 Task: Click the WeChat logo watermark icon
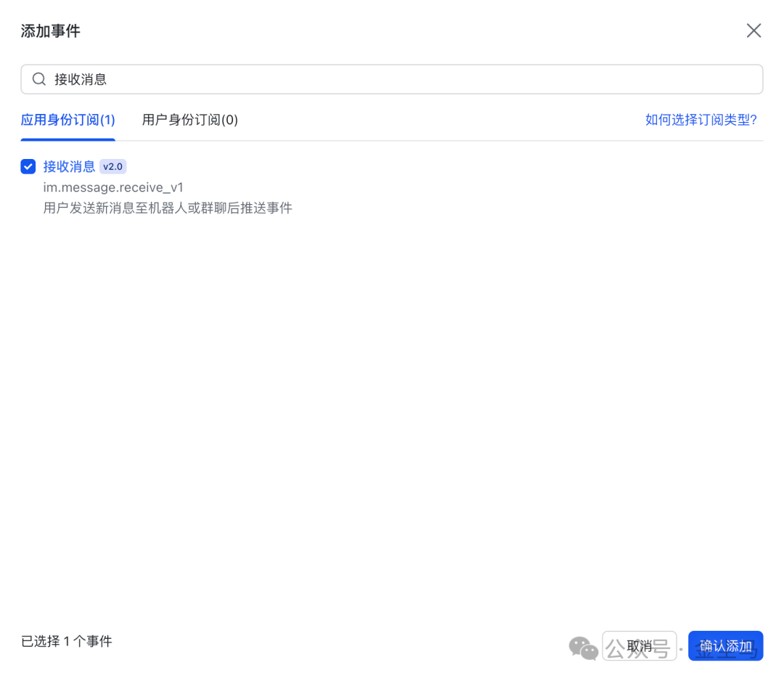584,647
